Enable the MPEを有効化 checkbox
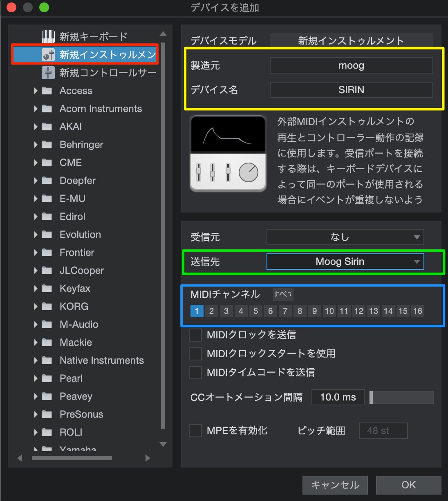Screen dimensions: 448x501 coord(195,430)
